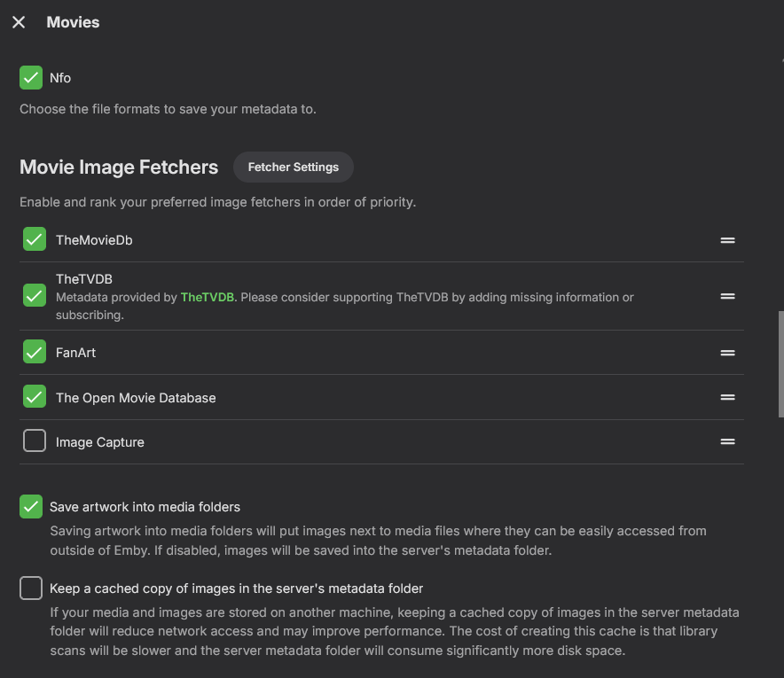
Task: Toggle Save artwork into media folders
Action: tap(31, 507)
